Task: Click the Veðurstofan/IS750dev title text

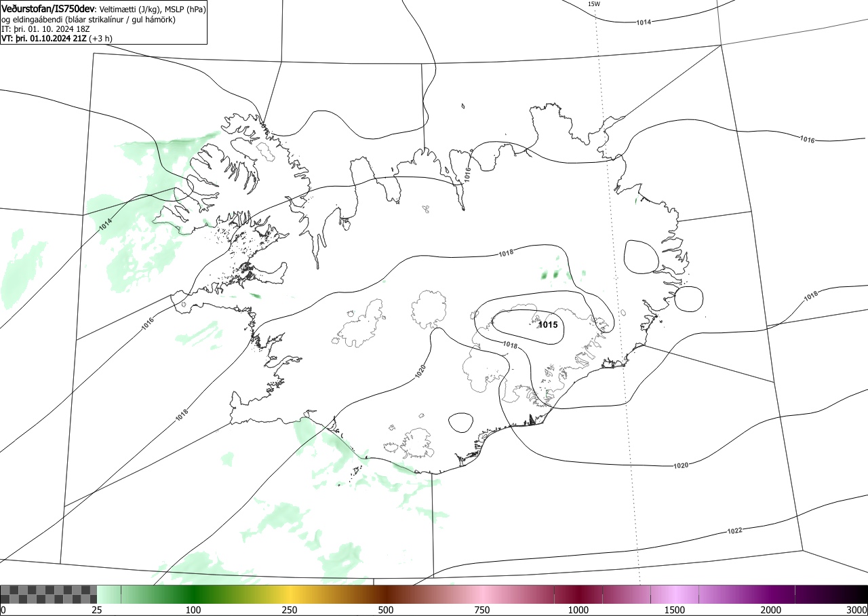Action: 49,9
